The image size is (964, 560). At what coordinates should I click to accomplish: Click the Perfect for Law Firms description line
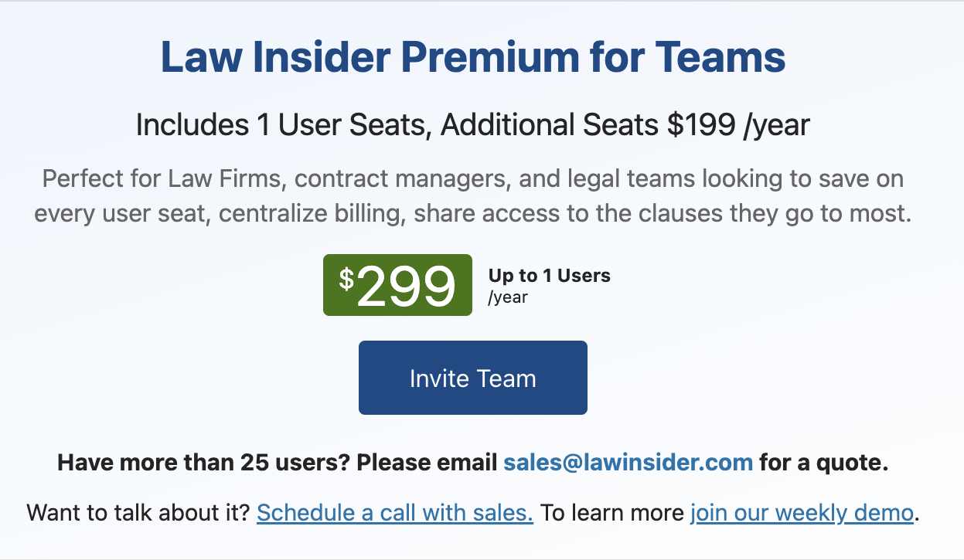pyautogui.click(x=473, y=179)
